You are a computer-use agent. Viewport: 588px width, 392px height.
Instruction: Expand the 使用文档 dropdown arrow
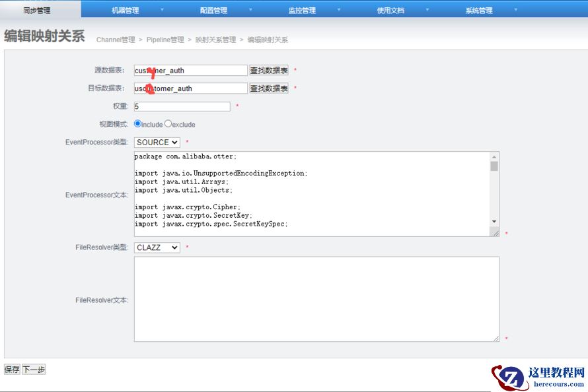click(427, 9)
